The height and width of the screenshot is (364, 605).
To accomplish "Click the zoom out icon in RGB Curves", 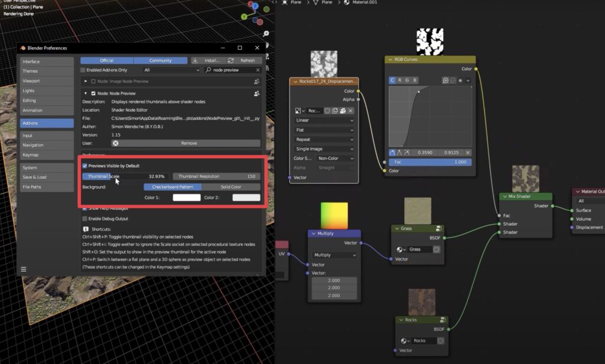I will click(453, 80).
